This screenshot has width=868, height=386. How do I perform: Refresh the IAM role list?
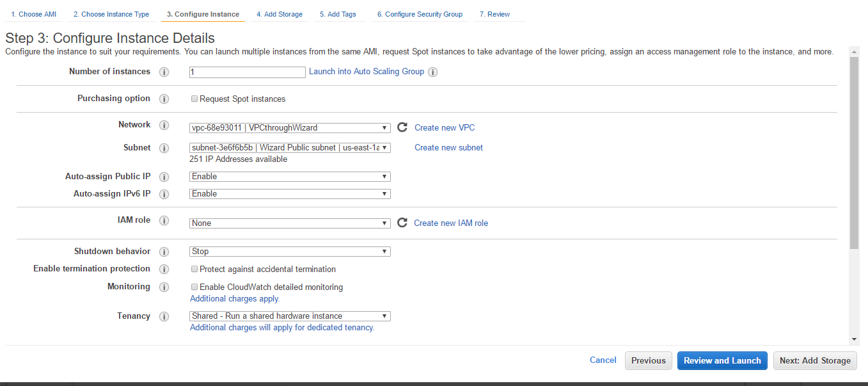(402, 223)
